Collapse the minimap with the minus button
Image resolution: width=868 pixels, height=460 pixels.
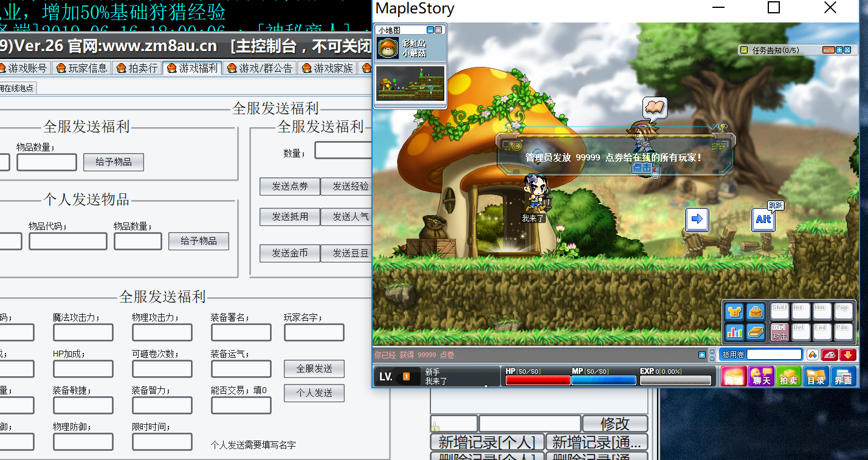[430, 30]
